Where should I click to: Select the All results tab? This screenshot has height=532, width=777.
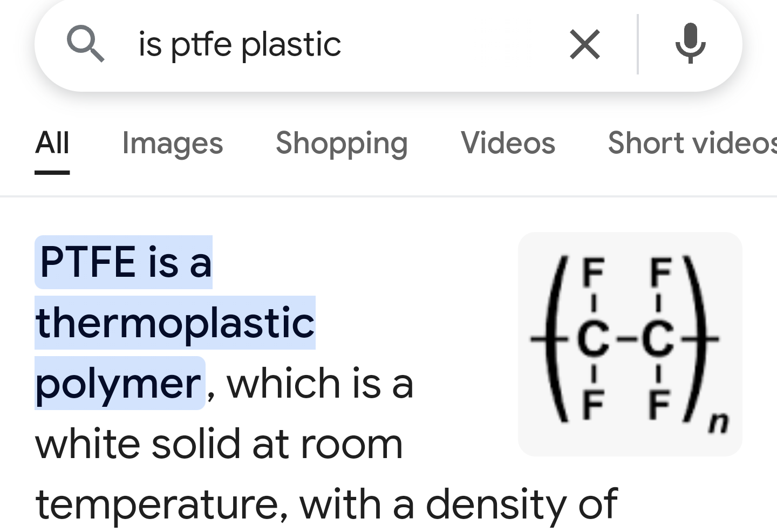52,143
